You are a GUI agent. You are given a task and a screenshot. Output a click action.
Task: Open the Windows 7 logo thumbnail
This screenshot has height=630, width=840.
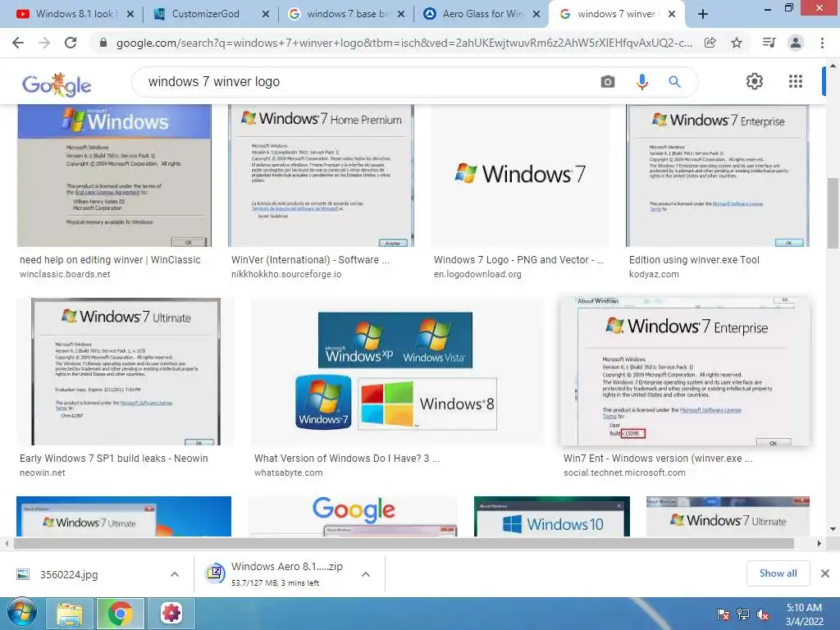(519, 176)
